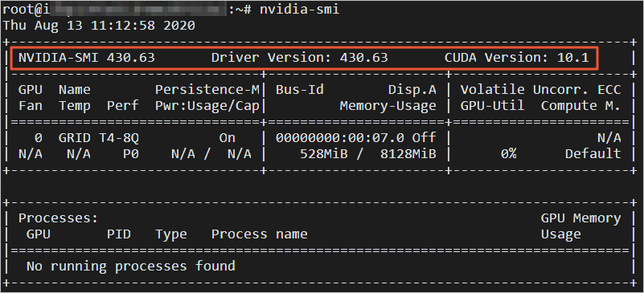This screenshot has height=293, width=644.
Task: Click the Process name column header
Action: pyautogui.click(x=259, y=234)
